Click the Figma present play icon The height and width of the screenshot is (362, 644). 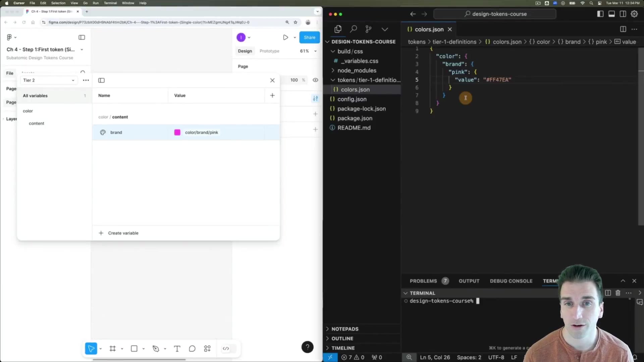285,37
